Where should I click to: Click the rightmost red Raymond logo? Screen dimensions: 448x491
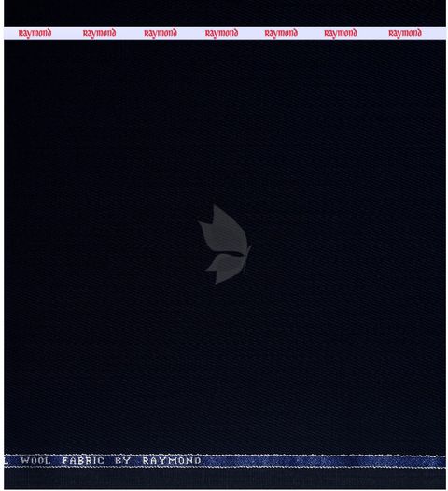pos(405,34)
